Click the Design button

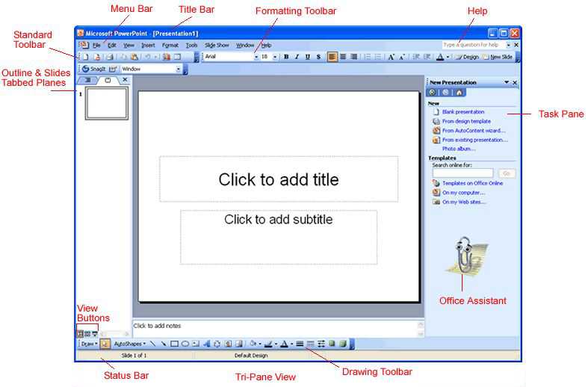(x=467, y=57)
